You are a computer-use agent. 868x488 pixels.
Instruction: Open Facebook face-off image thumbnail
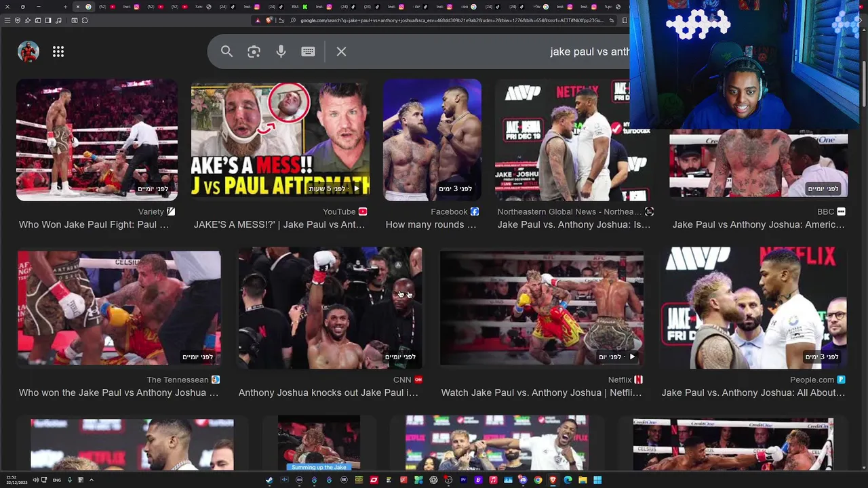[432, 140]
